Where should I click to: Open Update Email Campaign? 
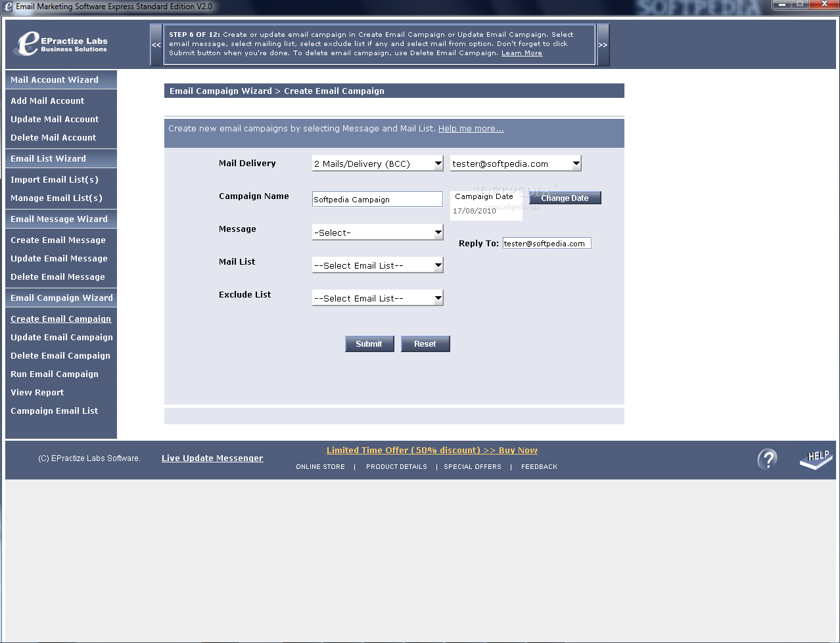(x=62, y=337)
